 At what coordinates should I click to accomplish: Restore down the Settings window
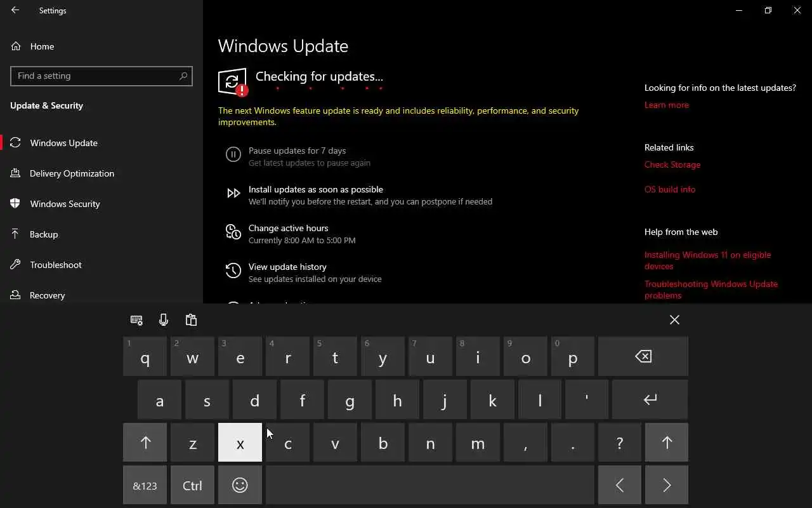pyautogui.click(x=768, y=10)
